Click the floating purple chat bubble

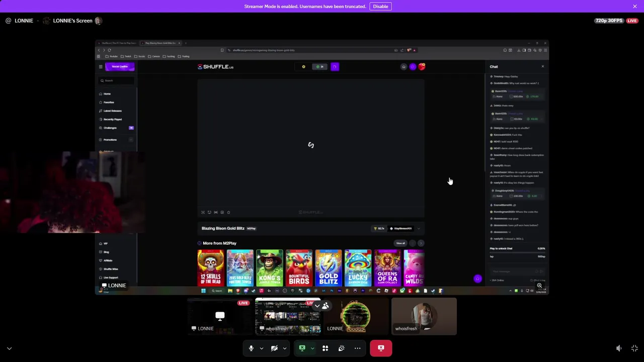point(477,279)
